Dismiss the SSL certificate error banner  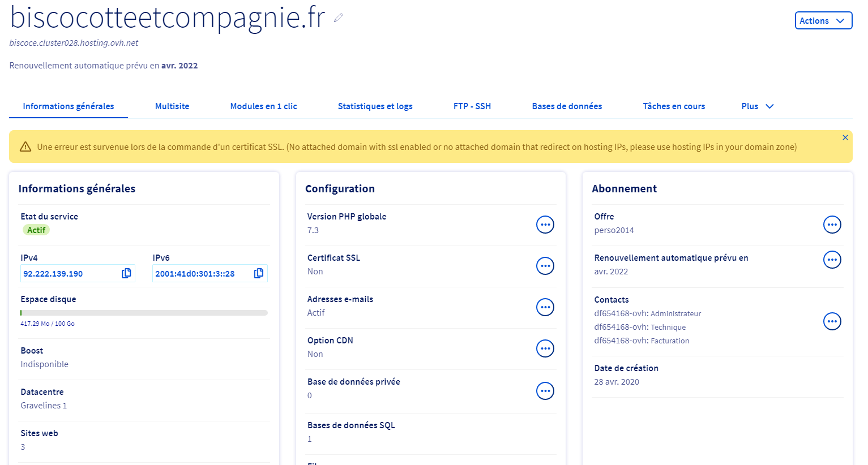point(845,137)
